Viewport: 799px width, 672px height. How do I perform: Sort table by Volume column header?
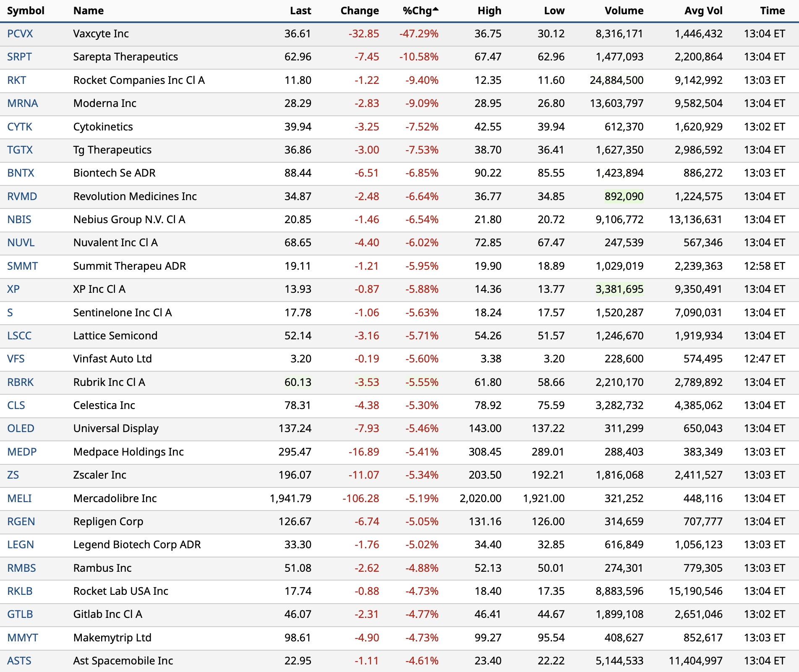pos(624,11)
